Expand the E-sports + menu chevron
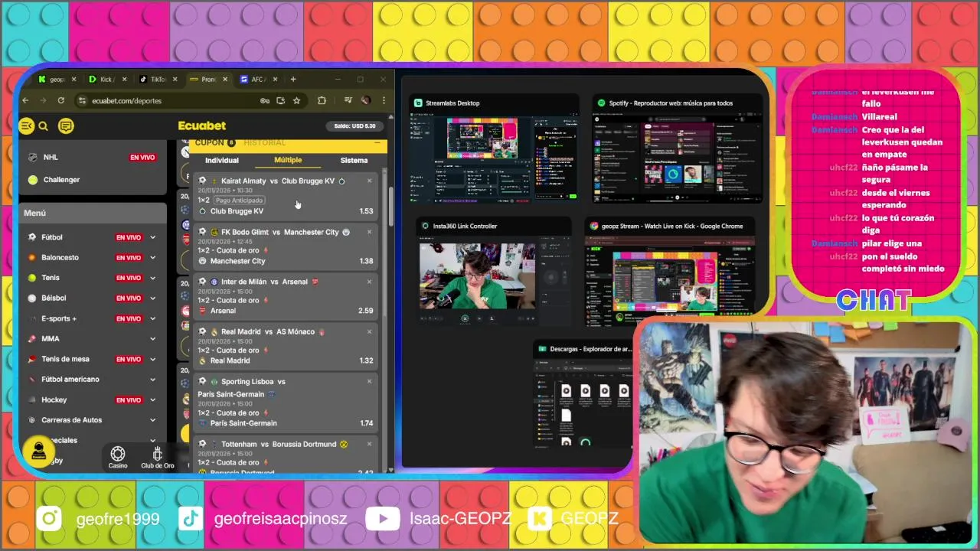 click(x=152, y=318)
